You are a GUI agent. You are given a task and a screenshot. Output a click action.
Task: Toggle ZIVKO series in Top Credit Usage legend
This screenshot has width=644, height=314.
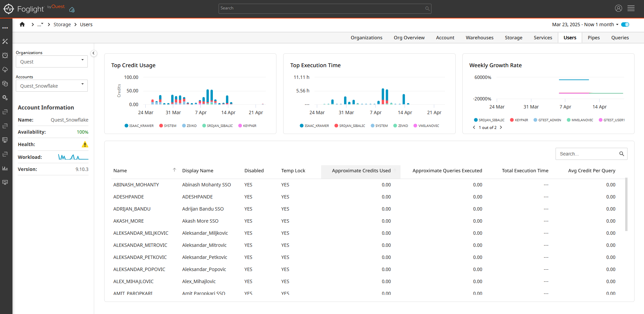click(189, 126)
